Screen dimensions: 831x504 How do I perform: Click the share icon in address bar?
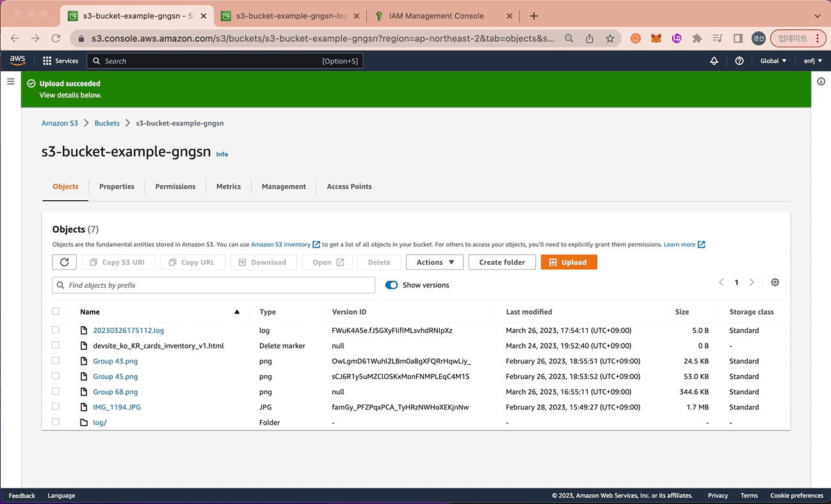click(590, 38)
